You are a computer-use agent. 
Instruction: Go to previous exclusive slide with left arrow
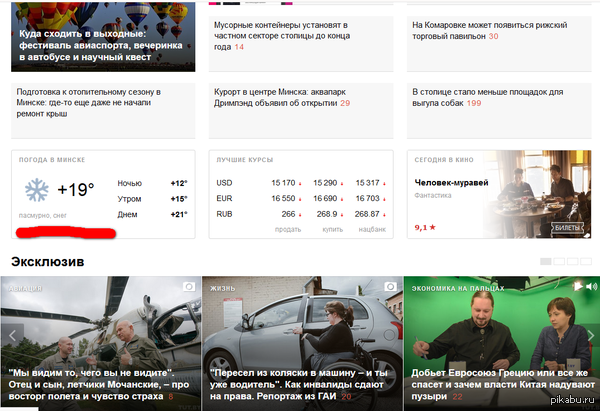coord(12,336)
